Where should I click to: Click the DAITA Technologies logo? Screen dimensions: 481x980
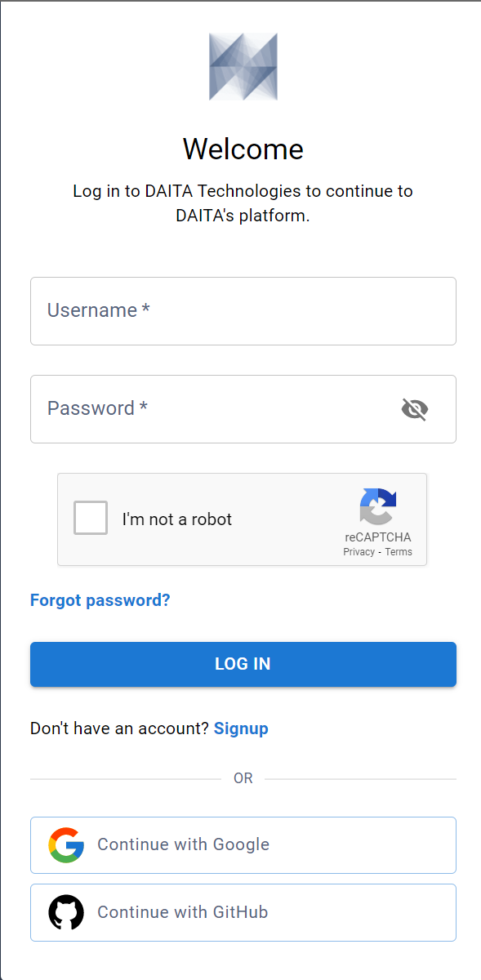click(x=243, y=67)
